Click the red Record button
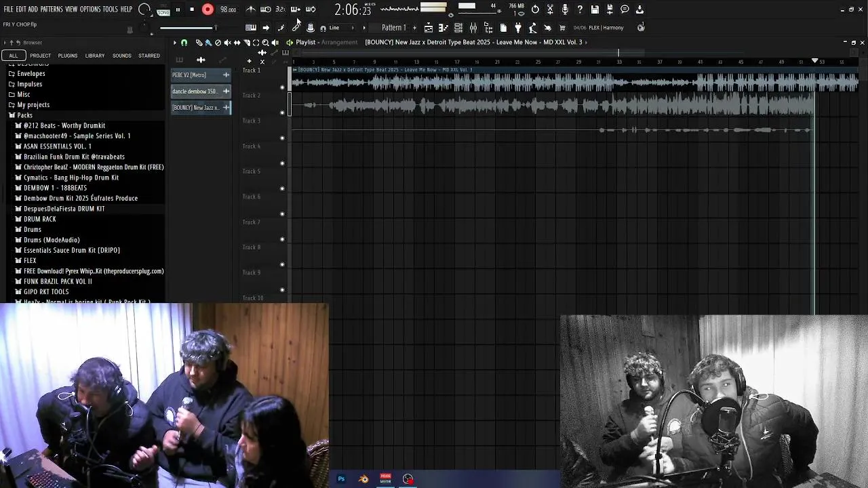 coord(208,9)
